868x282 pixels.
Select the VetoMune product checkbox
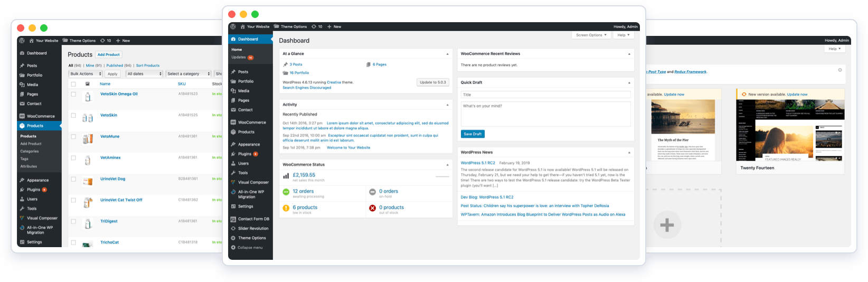[73, 136]
